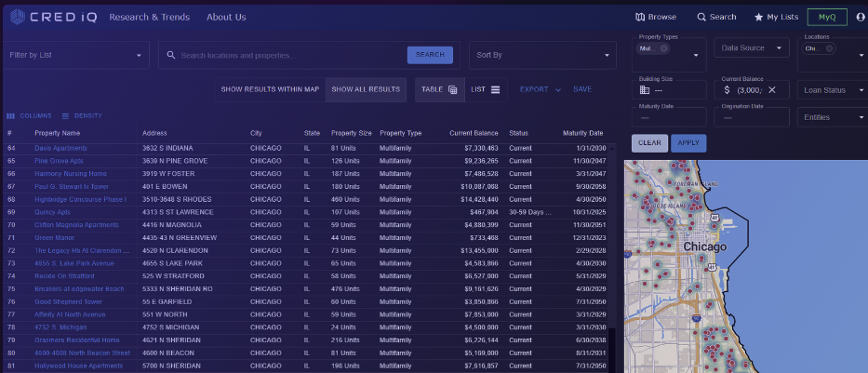Open the EXPORT dropdown

click(541, 89)
